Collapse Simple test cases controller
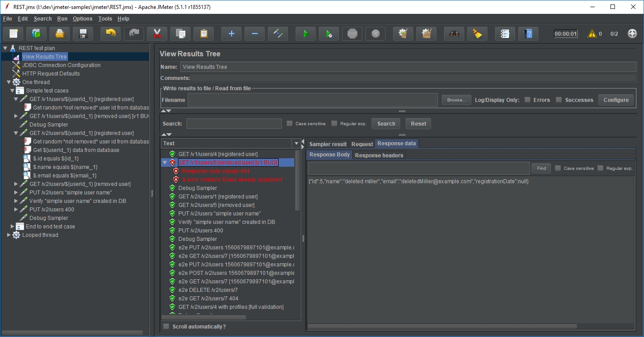Image resolution: width=644 pixels, height=337 pixels. 13,91
